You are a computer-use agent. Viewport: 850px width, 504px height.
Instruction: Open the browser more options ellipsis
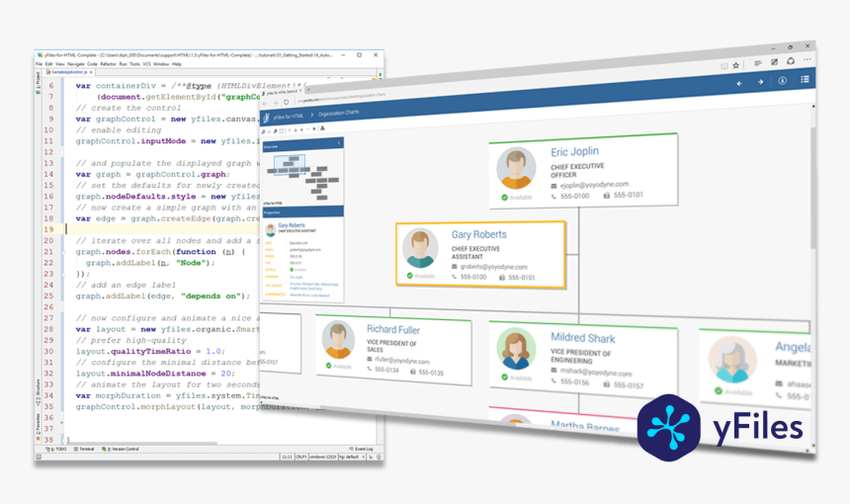[x=807, y=59]
